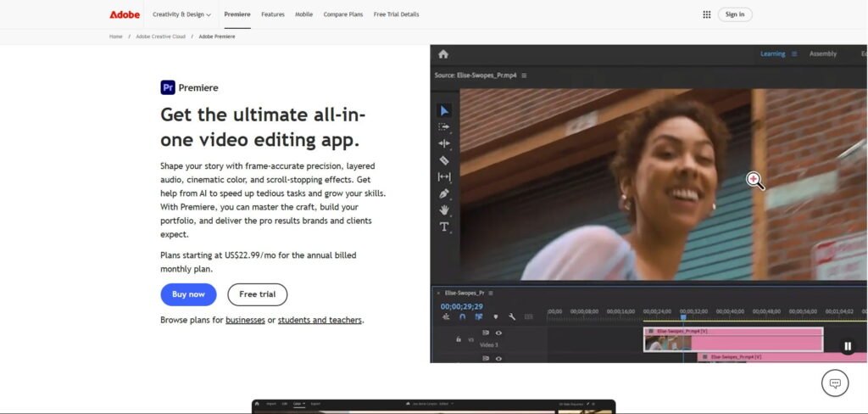Toggle Snap magnet in the timeline

point(462,316)
